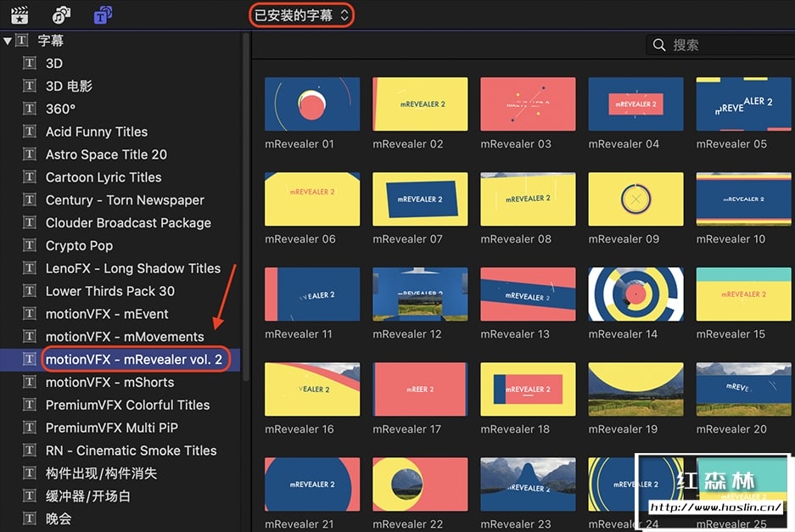
Task: Collapse the 字幕 category triangle
Action: coord(7,41)
